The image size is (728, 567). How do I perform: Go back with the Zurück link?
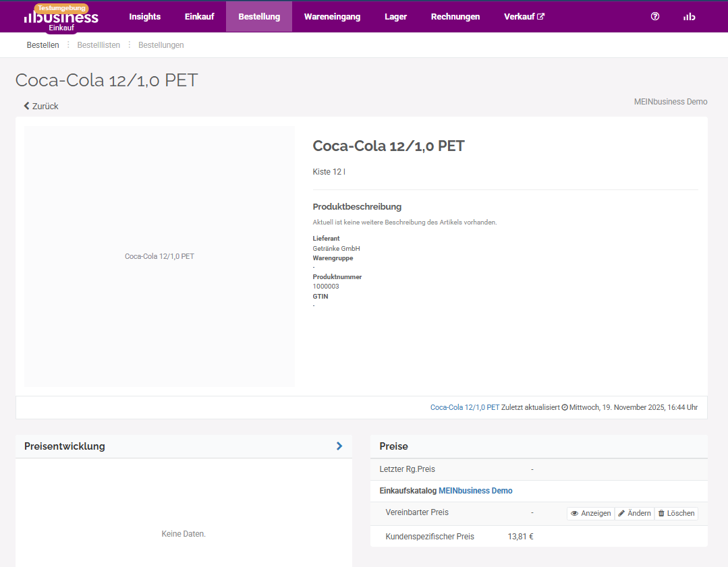tap(41, 106)
